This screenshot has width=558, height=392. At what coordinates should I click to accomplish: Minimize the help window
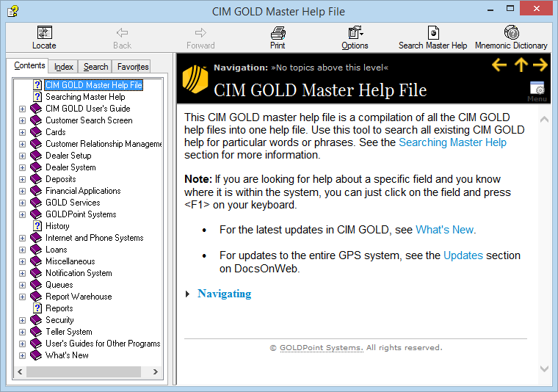[x=490, y=10]
